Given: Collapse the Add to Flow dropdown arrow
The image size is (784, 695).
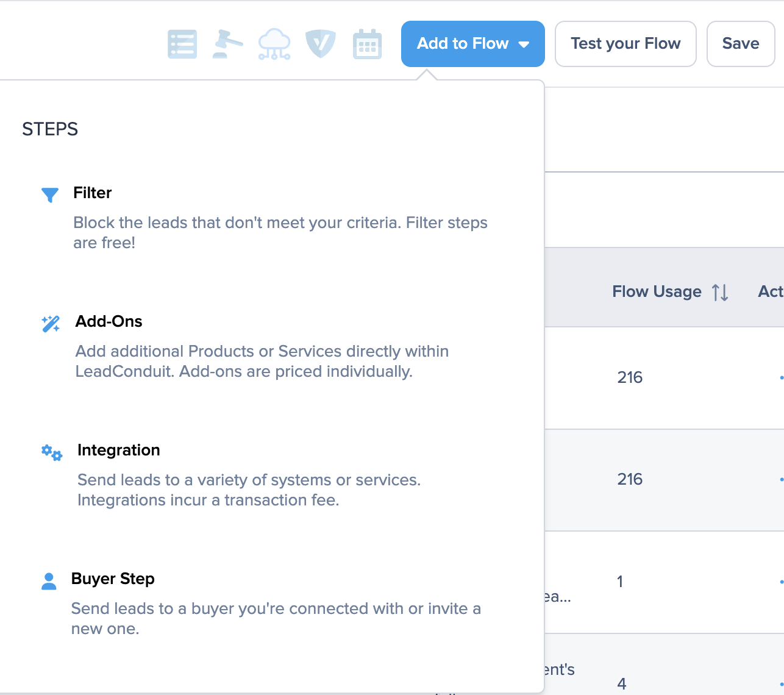Looking at the screenshot, I should click(x=524, y=45).
